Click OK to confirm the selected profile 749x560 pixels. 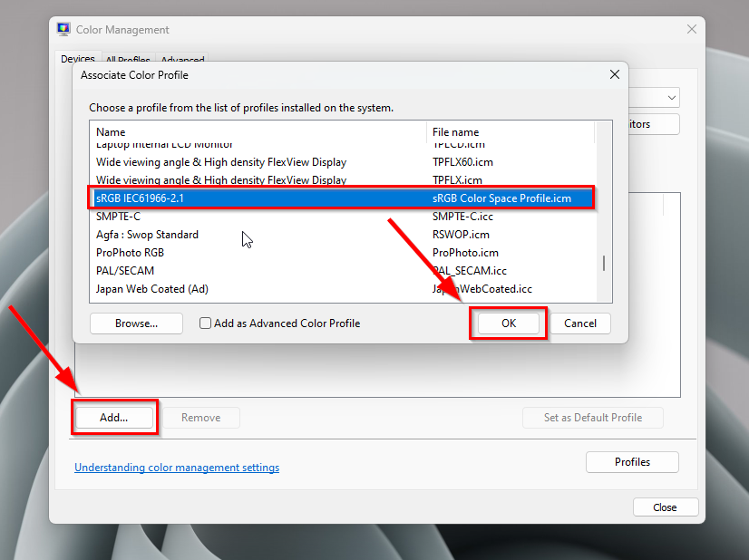(x=509, y=323)
